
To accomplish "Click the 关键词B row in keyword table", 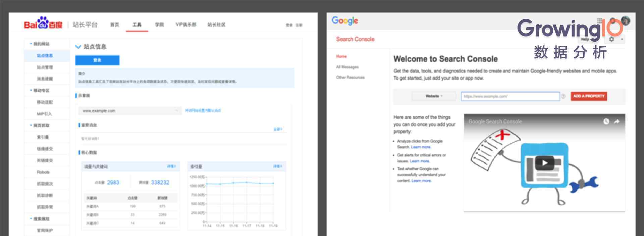I will 130,215.
